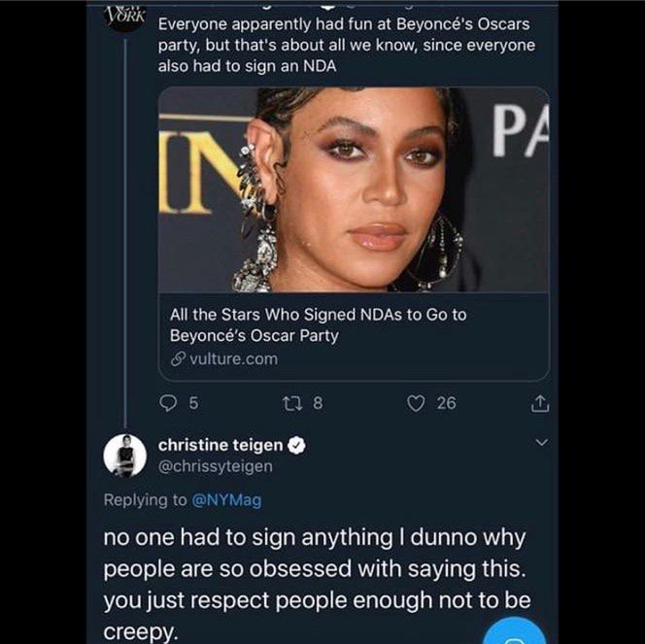Click the chain link icon beside vulture.com
The image size is (645, 644).
[x=177, y=359]
